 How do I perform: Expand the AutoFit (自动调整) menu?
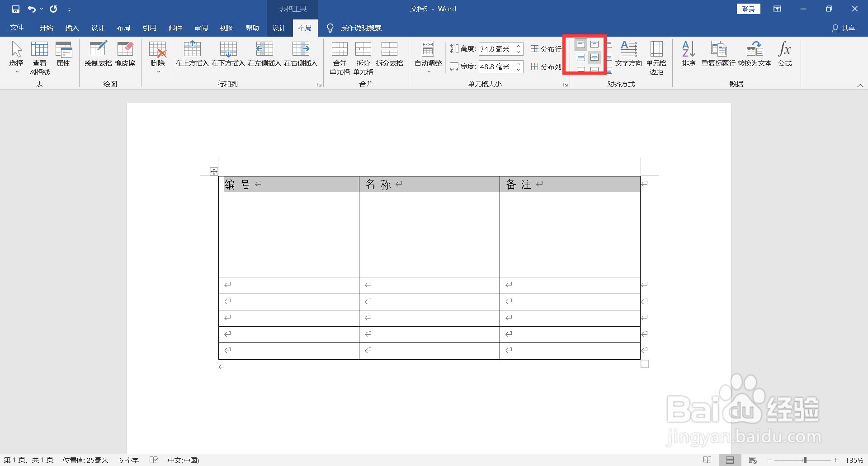[x=427, y=58]
